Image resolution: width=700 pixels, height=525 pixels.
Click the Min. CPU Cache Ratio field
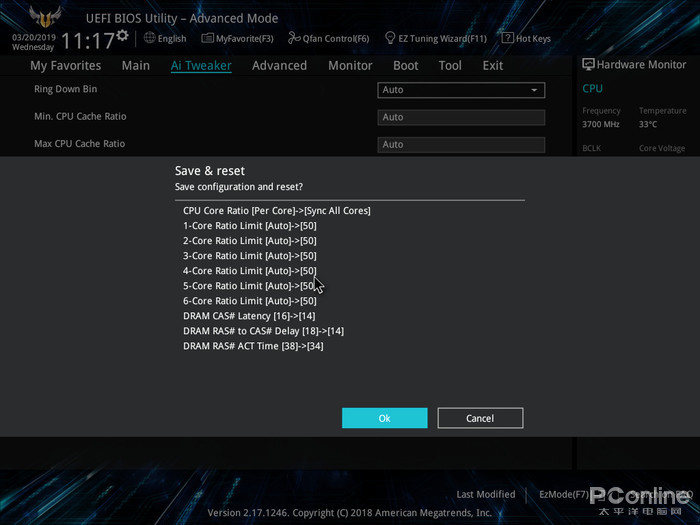tap(461, 117)
